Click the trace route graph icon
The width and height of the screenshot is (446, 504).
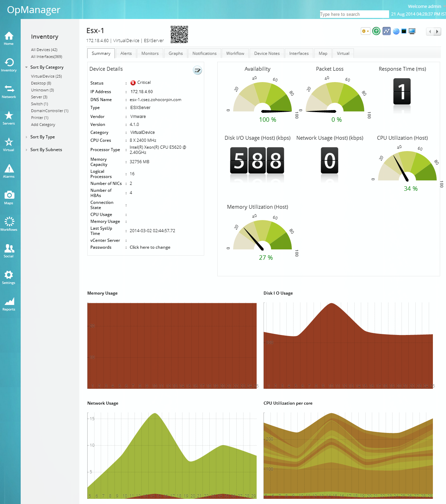386,31
